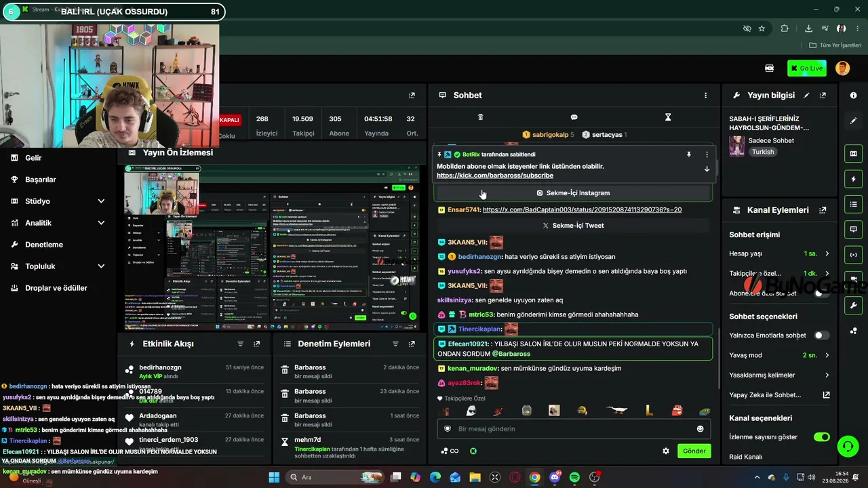This screenshot has height=488, width=868.
Task: Pop out the Denetim Eylemleri panel
Action: (412, 344)
